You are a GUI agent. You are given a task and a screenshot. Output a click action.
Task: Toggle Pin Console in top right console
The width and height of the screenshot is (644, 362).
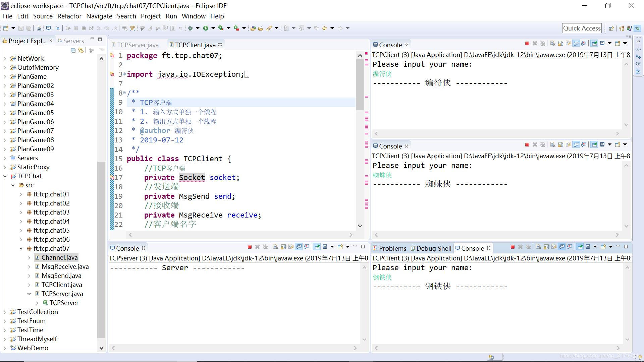(x=594, y=43)
